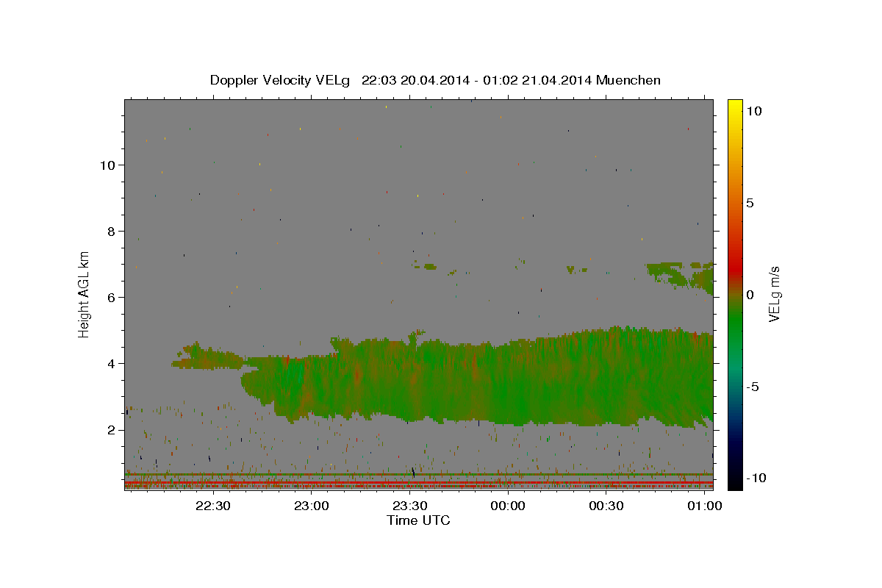Screen dimensions: 882x588
Task: Click the plot title 'Doppler Velocity VELg'
Action: click(282, 80)
